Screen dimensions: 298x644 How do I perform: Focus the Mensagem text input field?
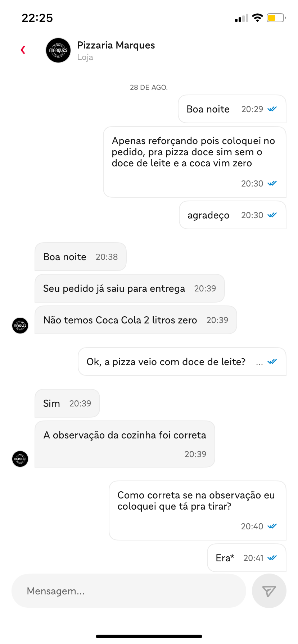pyautogui.click(x=128, y=591)
